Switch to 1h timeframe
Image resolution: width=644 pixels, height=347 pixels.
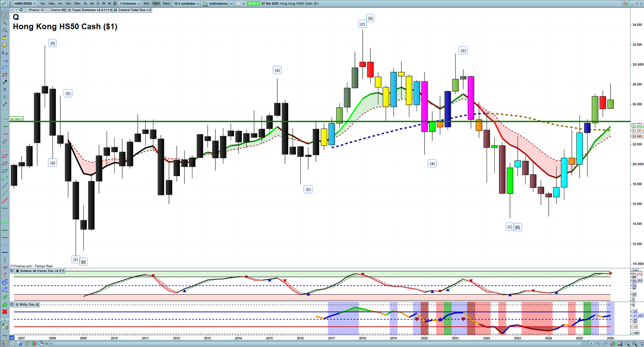[85, 3]
